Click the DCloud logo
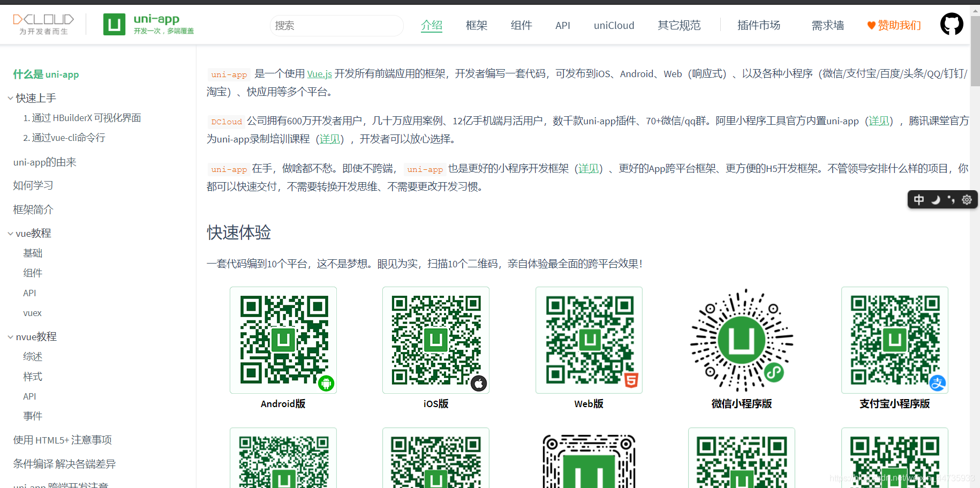Viewport: 980px width, 488px height. [43, 24]
